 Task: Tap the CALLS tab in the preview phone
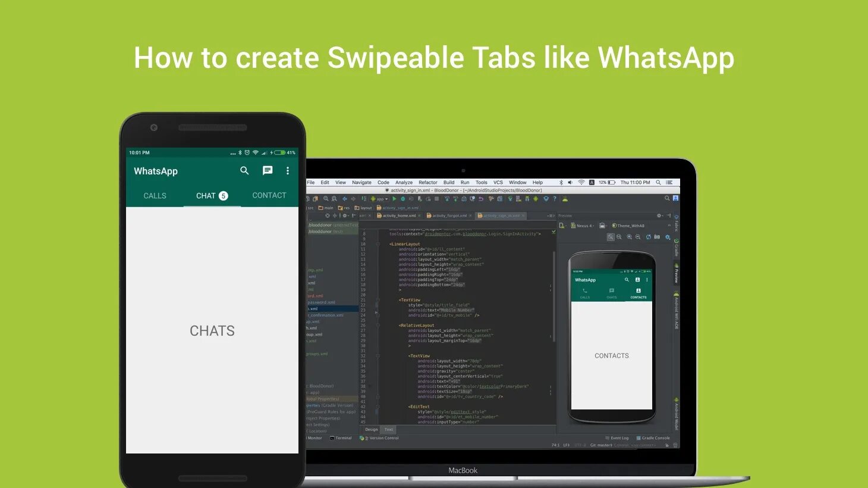pyautogui.click(x=585, y=293)
